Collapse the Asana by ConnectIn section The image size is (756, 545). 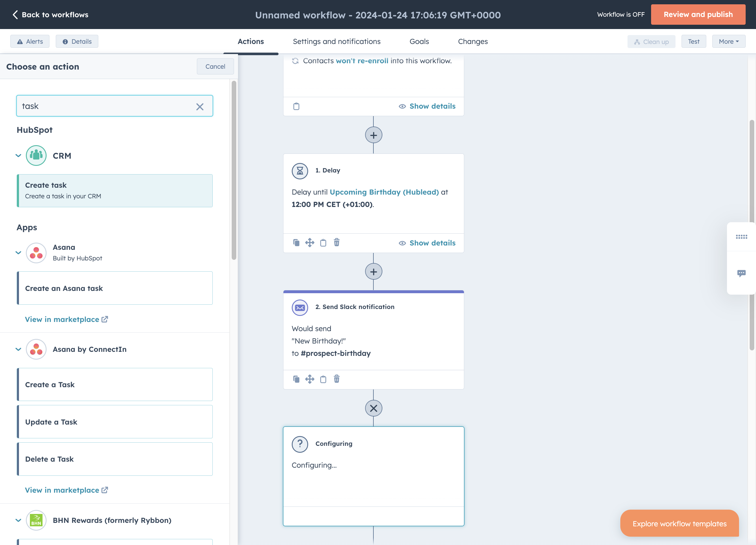[x=18, y=349]
